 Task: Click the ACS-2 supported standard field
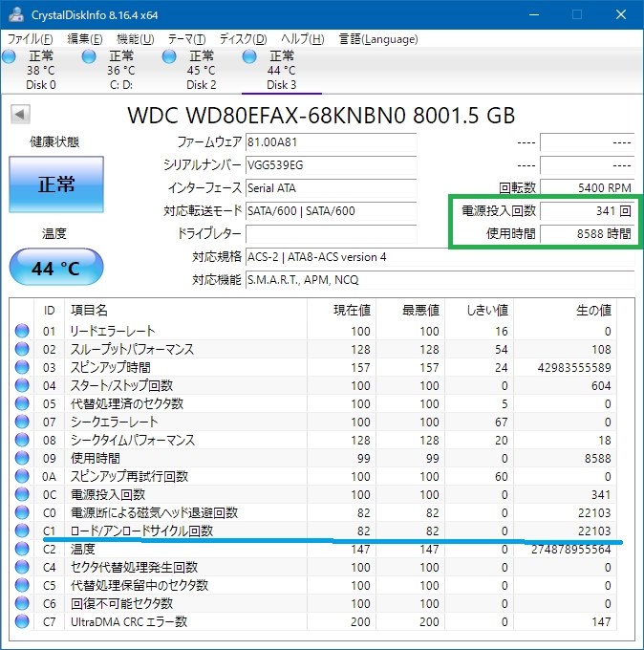(x=440, y=257)
